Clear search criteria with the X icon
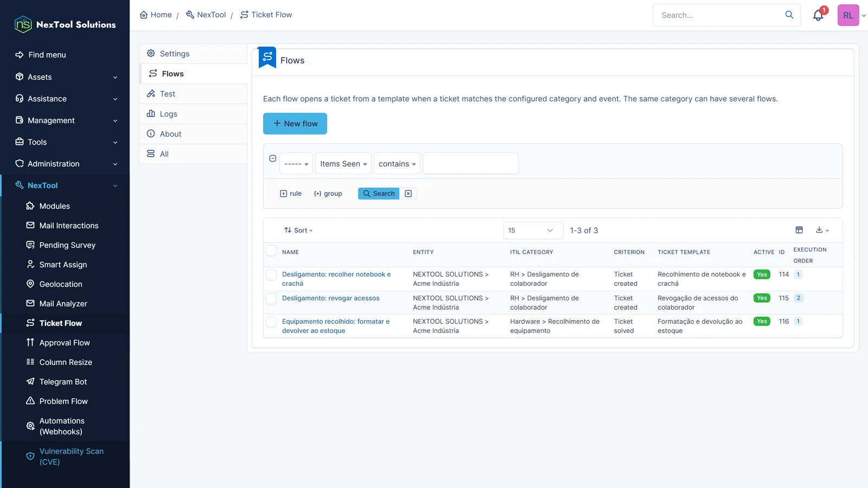Viewport: 868px width, 488px height. [x=409, y=194]
